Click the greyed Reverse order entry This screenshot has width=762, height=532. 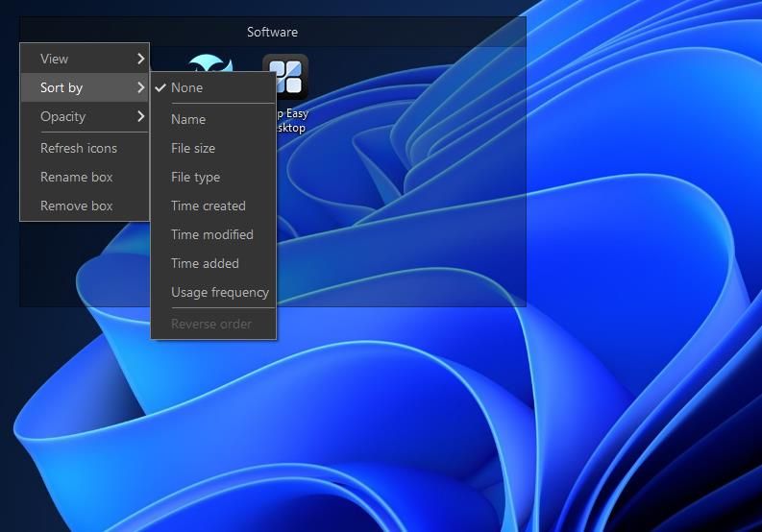pyautogui.click(x=214, y=324)
